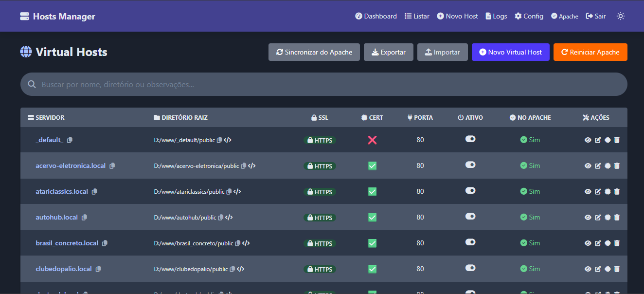Toggle active switch for _default_
The image size is (644, 294).
tap(470, 139)
